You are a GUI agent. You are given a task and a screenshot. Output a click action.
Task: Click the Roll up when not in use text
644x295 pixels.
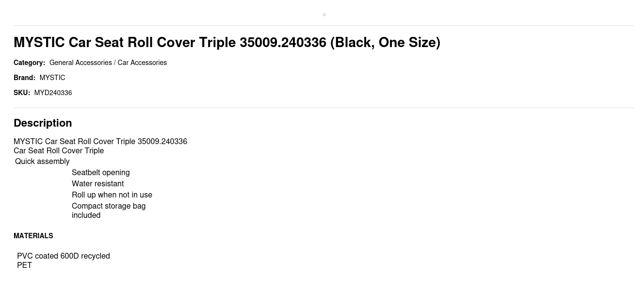pyautogui.click(x=112, y=195)
